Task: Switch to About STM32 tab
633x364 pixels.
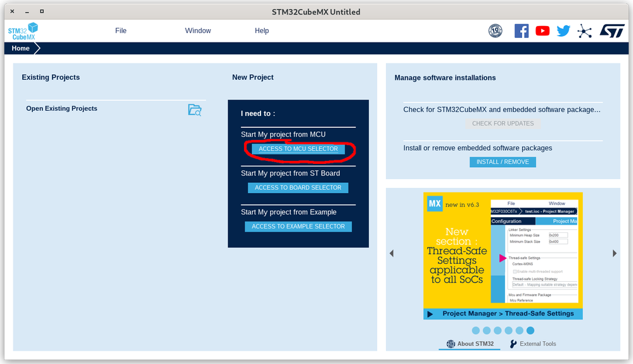Action: 470,344
